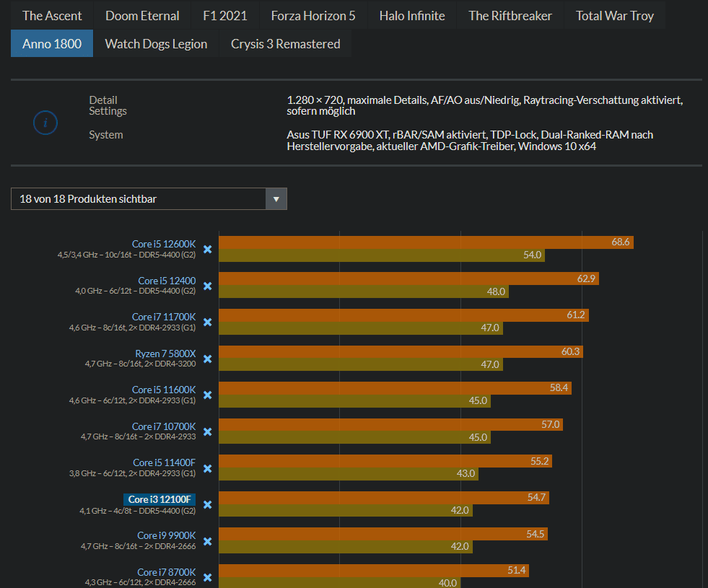Screen dimensions: 708x588
Task: Click the 60.3 value on 5800X bar
Action: click(x=570, y=351)
